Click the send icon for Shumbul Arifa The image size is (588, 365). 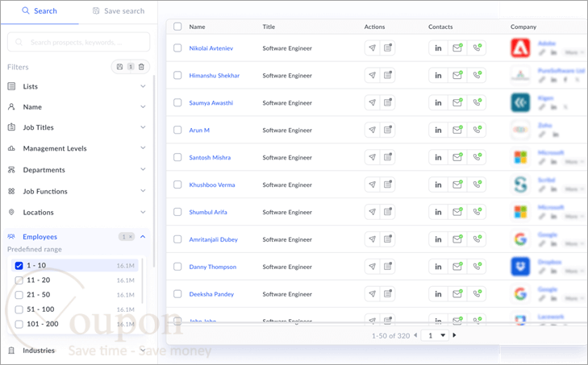pos(372,212)
